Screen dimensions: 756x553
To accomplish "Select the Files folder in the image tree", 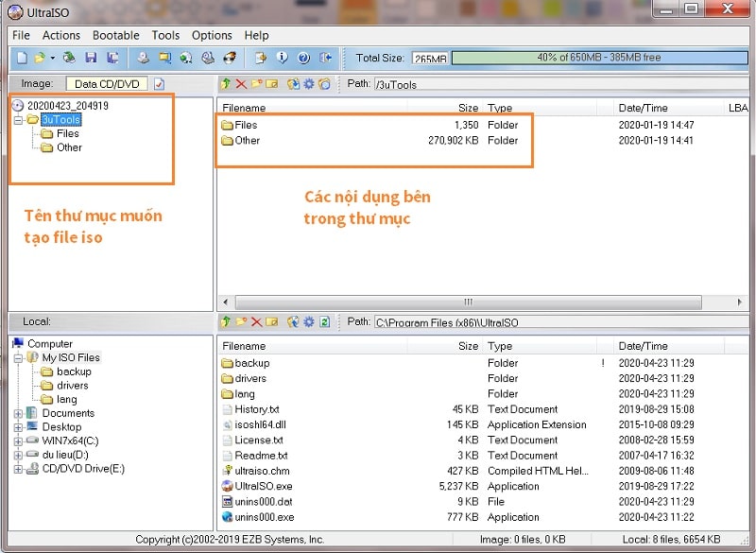I will pos(67,133).
